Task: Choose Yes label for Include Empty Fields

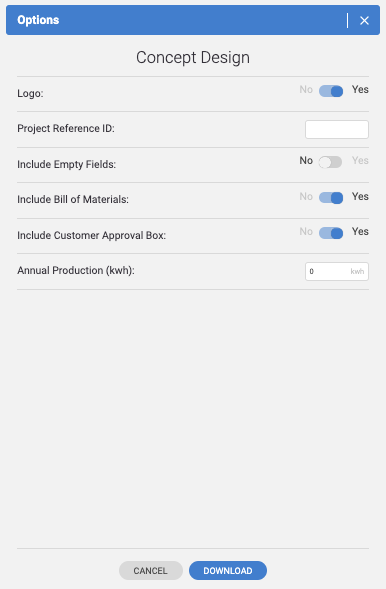Action: tap(360, 160)
